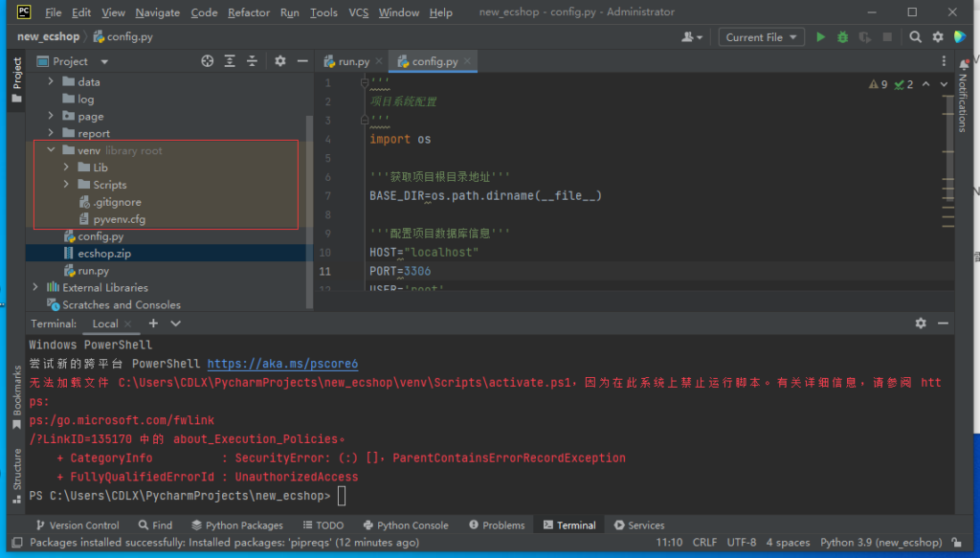Start debugging with the bug icon
The height and width of the screenshot is (558, 980).
click(842, 37)
